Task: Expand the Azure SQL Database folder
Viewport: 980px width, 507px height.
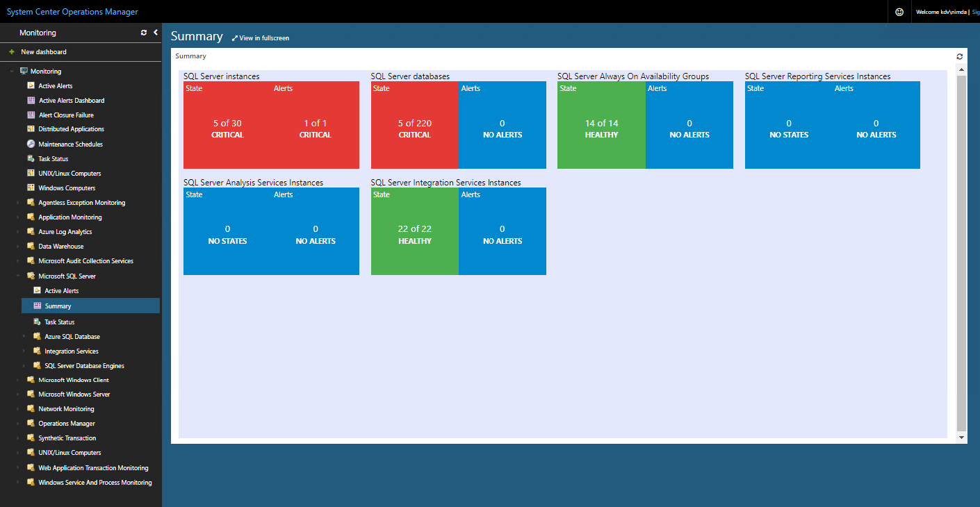Action: [24, 336]
